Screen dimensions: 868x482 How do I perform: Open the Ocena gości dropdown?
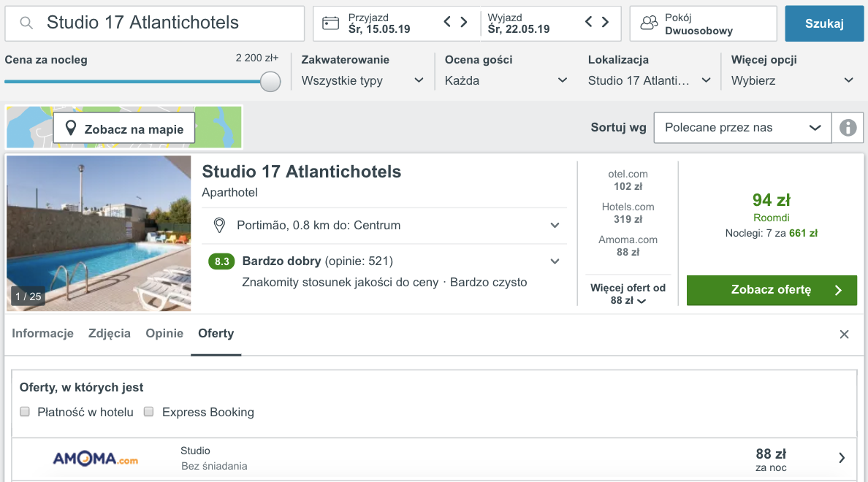pyautogui.click(x=506, y=81)
